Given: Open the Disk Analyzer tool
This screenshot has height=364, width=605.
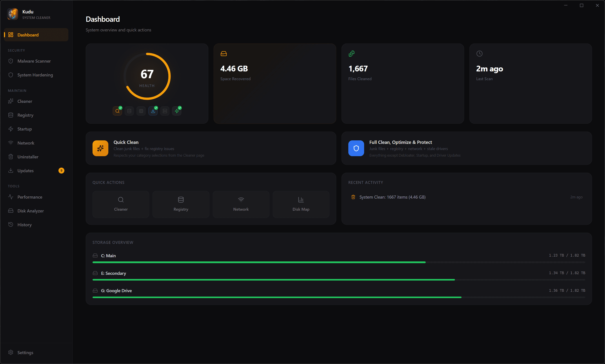Looking at the screenshot, I should point(30,211).
